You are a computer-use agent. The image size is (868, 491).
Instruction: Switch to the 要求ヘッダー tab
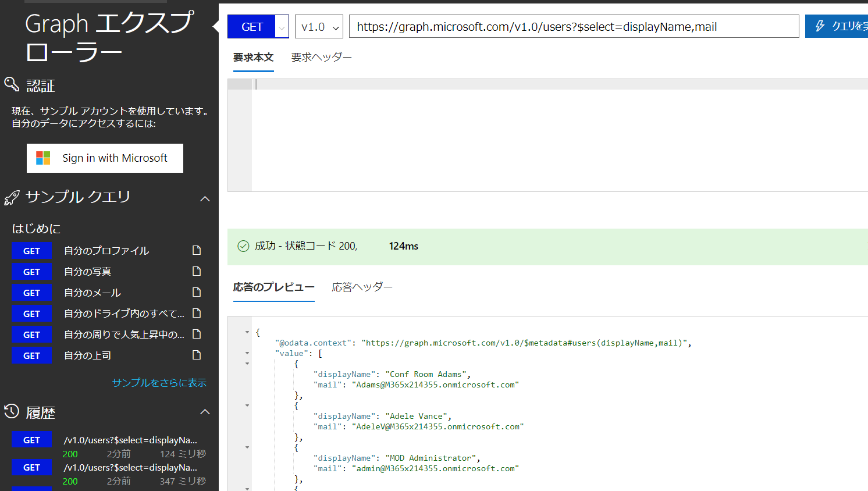[321, 57]
